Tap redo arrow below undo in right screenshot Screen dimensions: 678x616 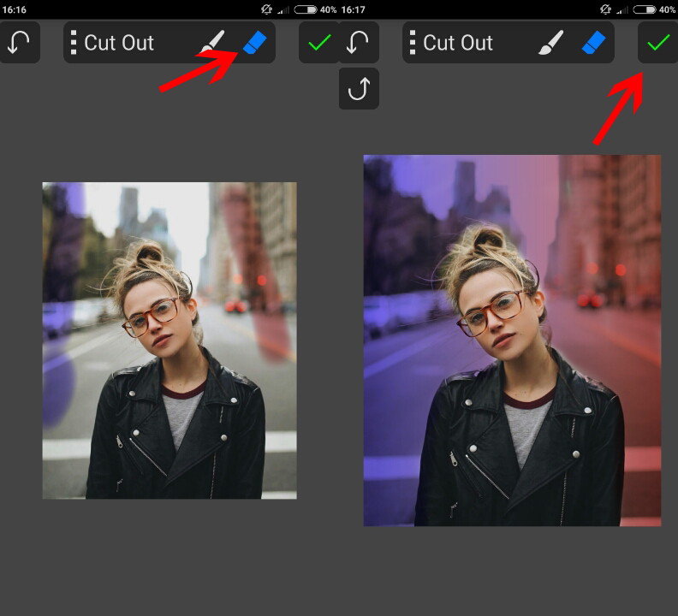point(359,89)
